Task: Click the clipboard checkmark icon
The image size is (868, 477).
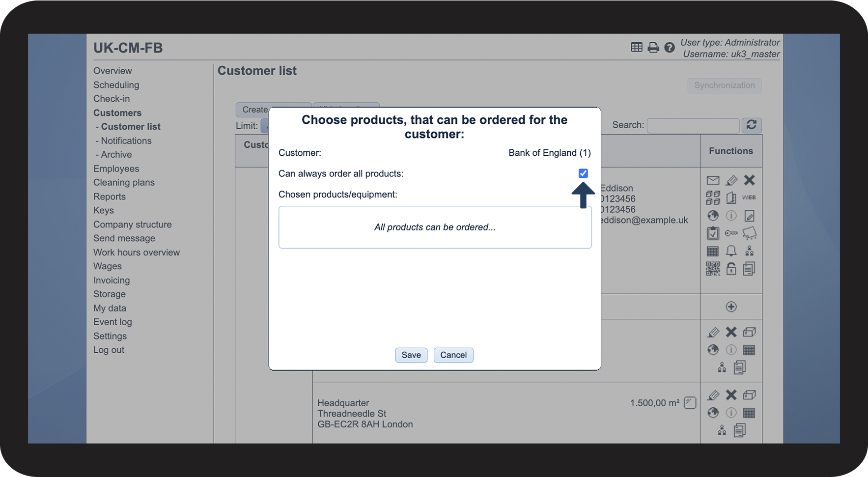Action: pyautogui.click(x=713, y=233)
